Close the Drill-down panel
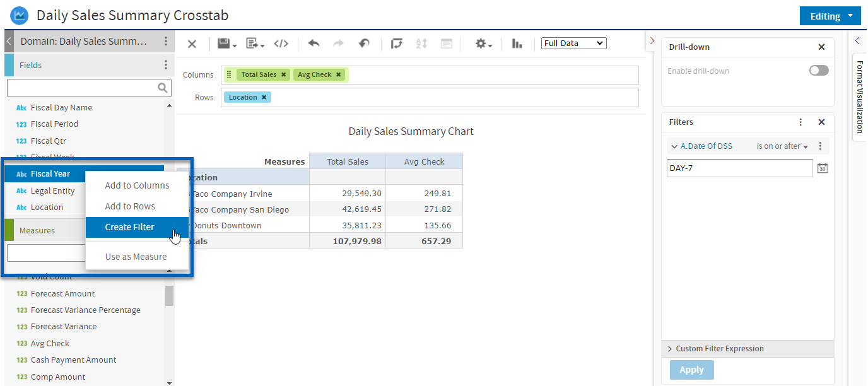This screenshot has width=868, height=386. [821, 47]
